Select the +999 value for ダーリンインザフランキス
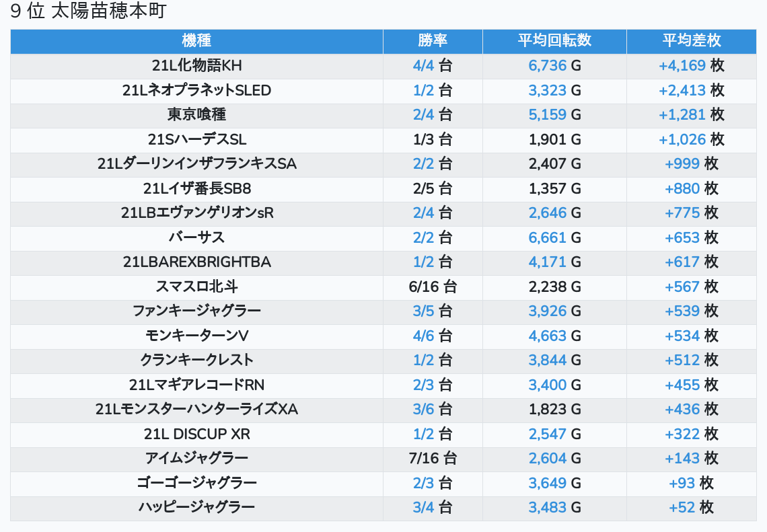767x532 pixels. click(682, 163)
